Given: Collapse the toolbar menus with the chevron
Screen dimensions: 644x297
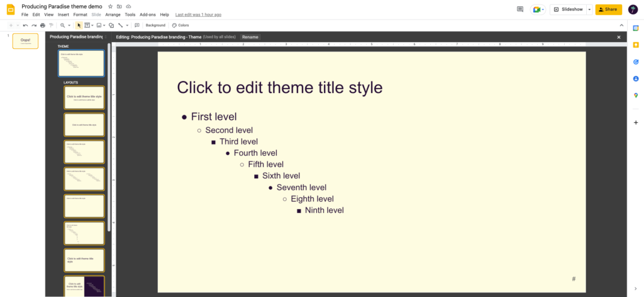Looking at the screenshot, I should pos(621,26).
